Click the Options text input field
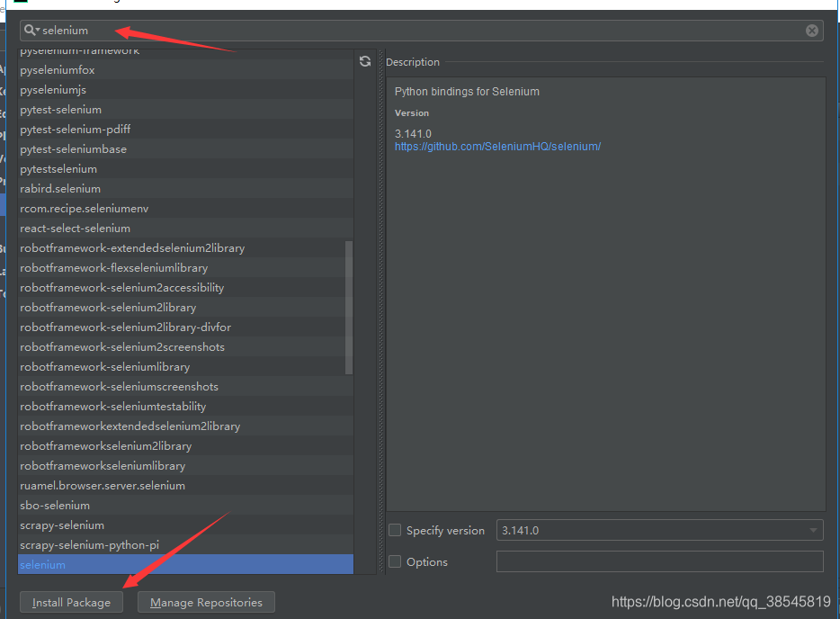 659,561
